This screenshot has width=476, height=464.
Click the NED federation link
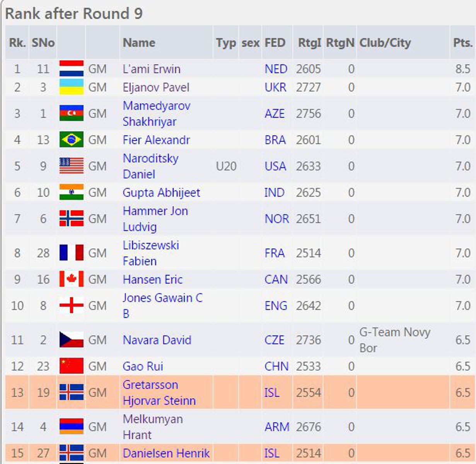tap(276, 69)
